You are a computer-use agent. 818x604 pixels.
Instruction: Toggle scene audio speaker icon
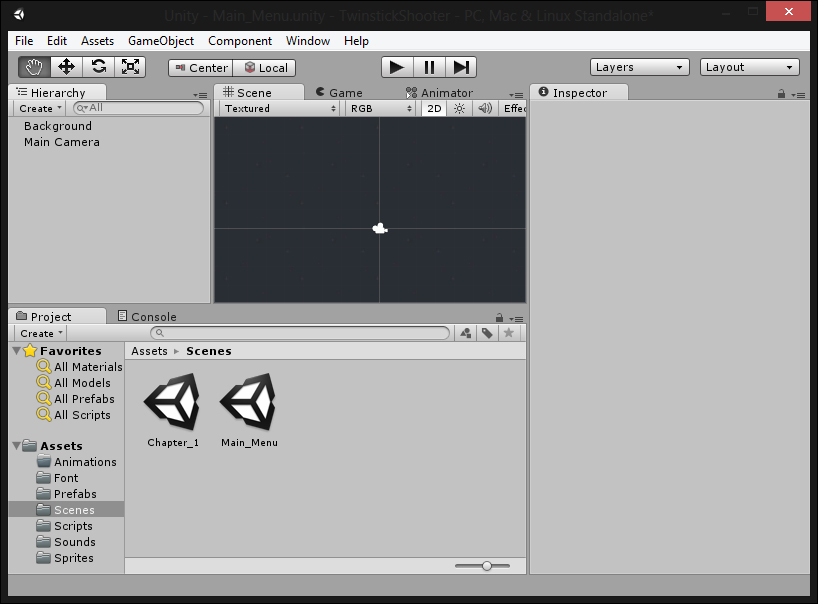point(485,108)
